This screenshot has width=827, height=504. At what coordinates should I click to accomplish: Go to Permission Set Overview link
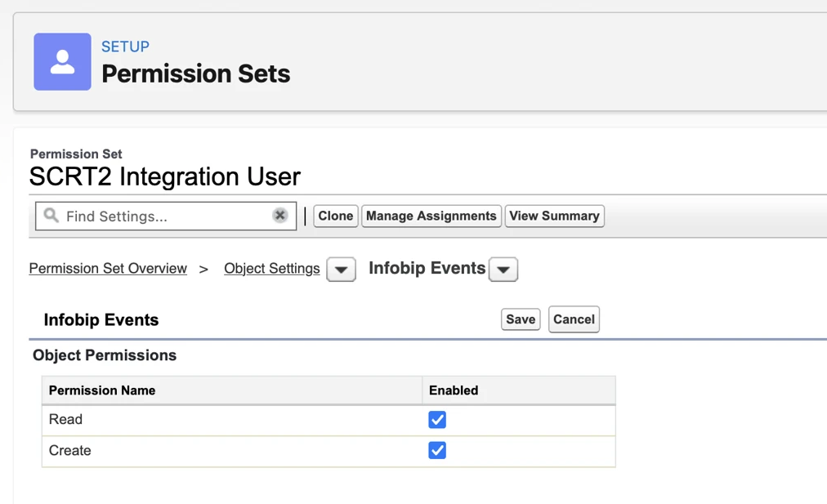point(108,269)
